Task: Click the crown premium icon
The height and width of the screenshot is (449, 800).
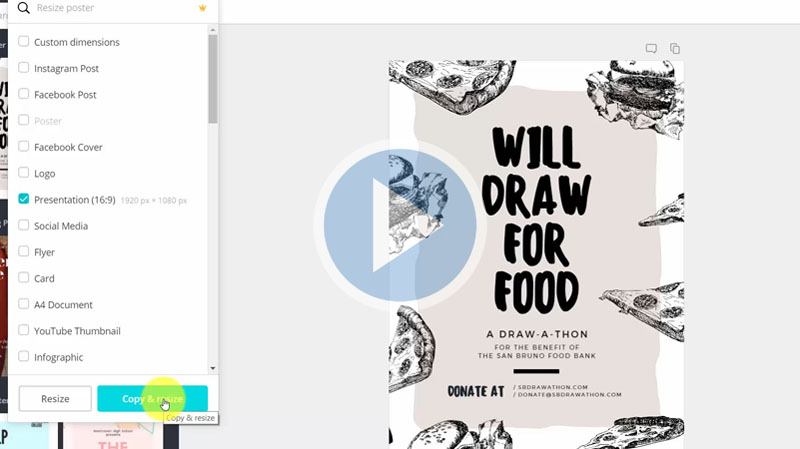Action: (202, 7)
